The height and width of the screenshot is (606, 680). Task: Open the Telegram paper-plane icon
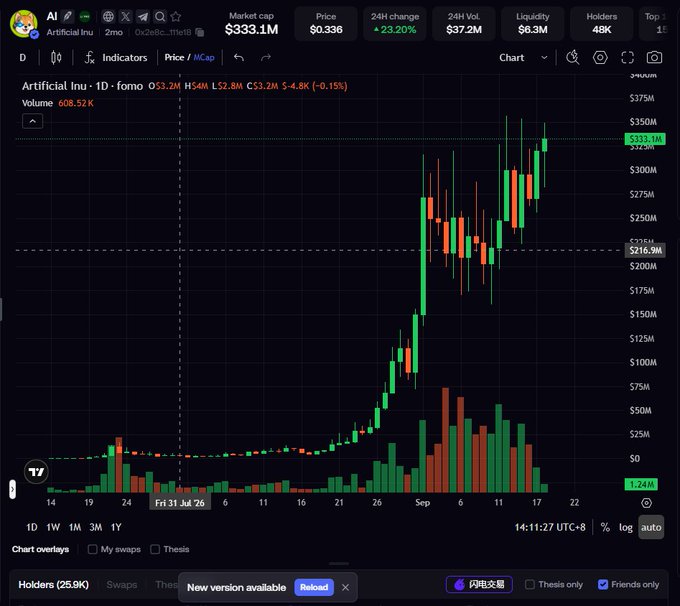click(x=143, y=16)
